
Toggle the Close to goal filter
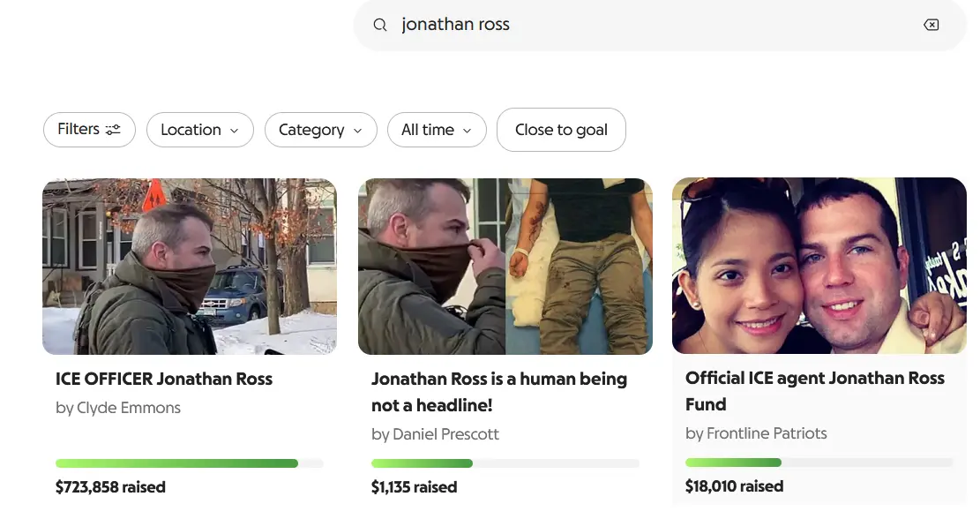561,130
